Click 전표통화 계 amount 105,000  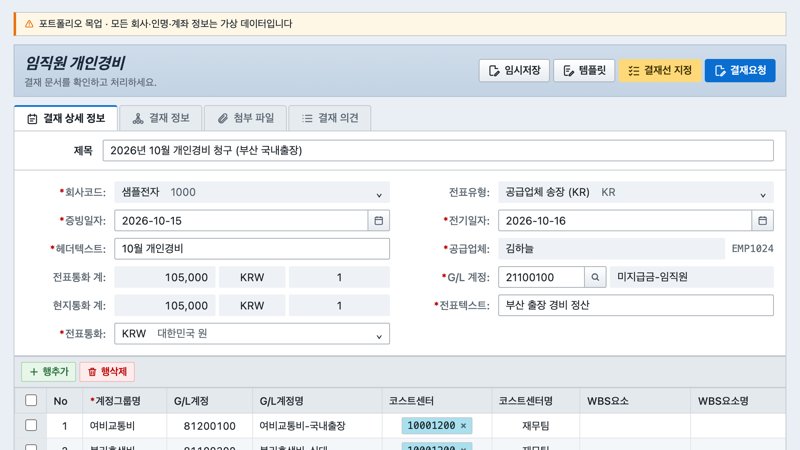(165, 277)
